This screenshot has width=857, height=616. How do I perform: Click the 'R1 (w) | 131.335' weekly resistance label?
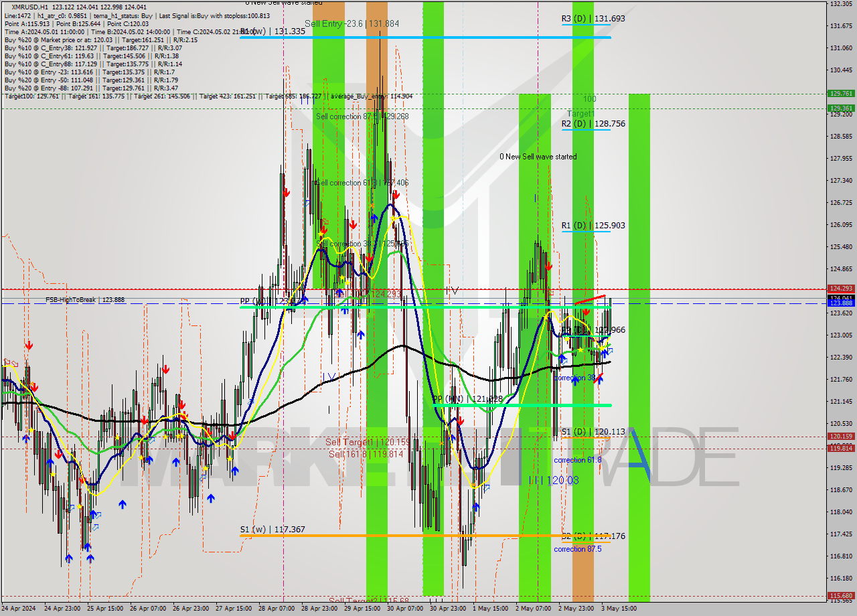pyautogui.click(x=272, y=31)
